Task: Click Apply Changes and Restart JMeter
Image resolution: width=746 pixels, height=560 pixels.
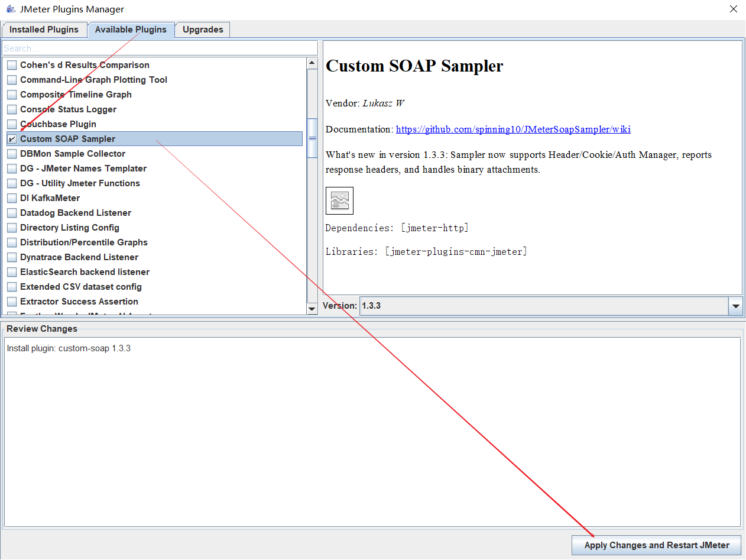Action: [x=657, y=545]
